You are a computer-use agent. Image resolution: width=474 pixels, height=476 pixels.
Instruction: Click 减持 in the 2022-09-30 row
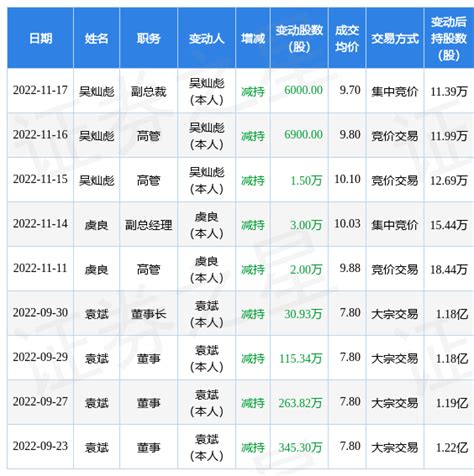coord(253,314)
